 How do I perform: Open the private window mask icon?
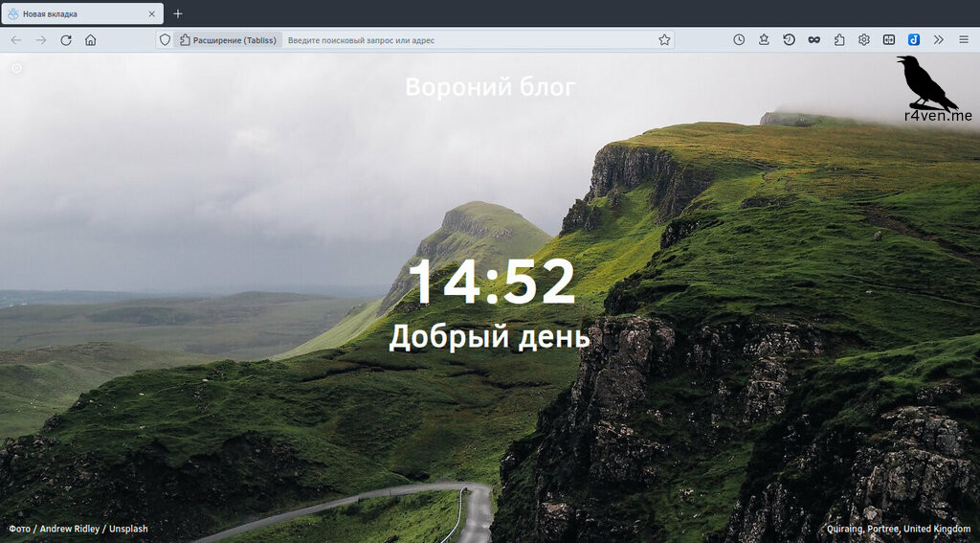pyautogui.click(x=813, y=40)
